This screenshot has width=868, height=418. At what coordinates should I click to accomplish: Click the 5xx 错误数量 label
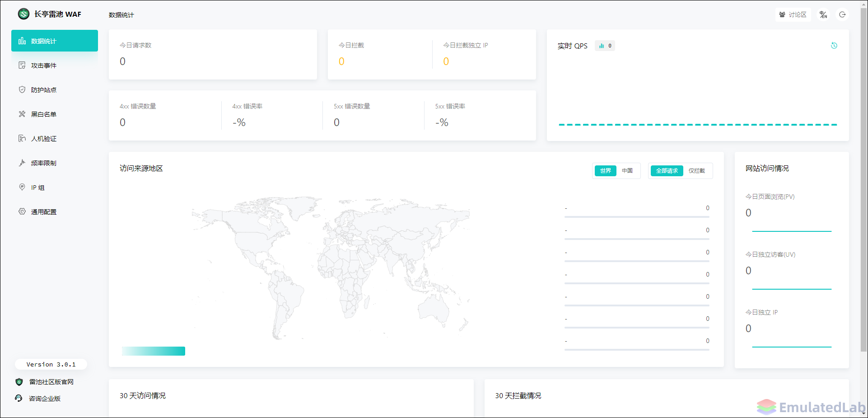click(x=352, y=106)
